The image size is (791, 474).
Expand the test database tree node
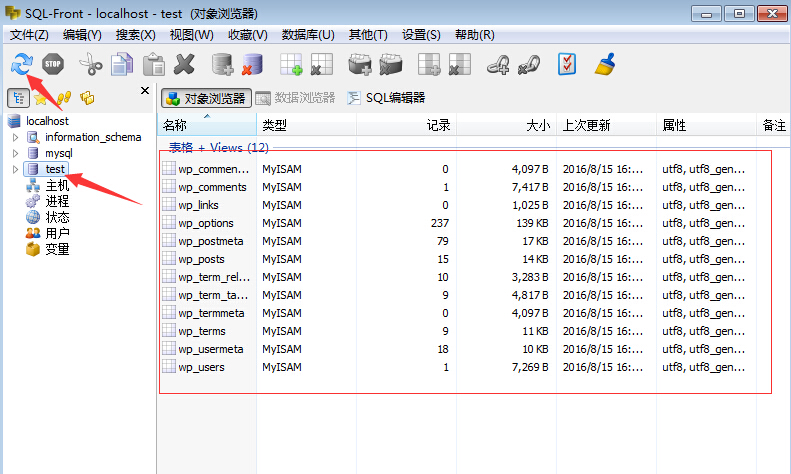pyautogui.click(x=15, y=169)
